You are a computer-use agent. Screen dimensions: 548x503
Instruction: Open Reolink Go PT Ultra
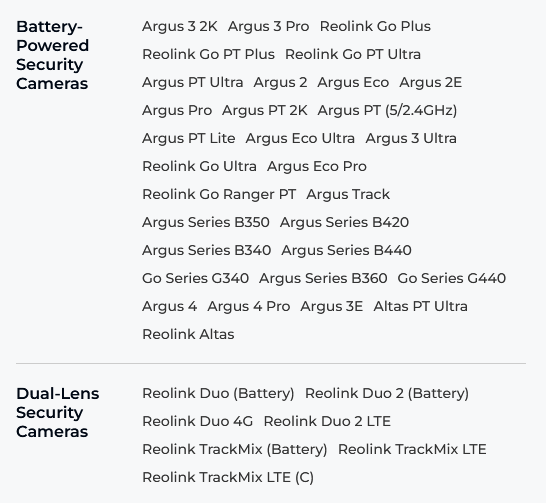click(x=353, y=55)
